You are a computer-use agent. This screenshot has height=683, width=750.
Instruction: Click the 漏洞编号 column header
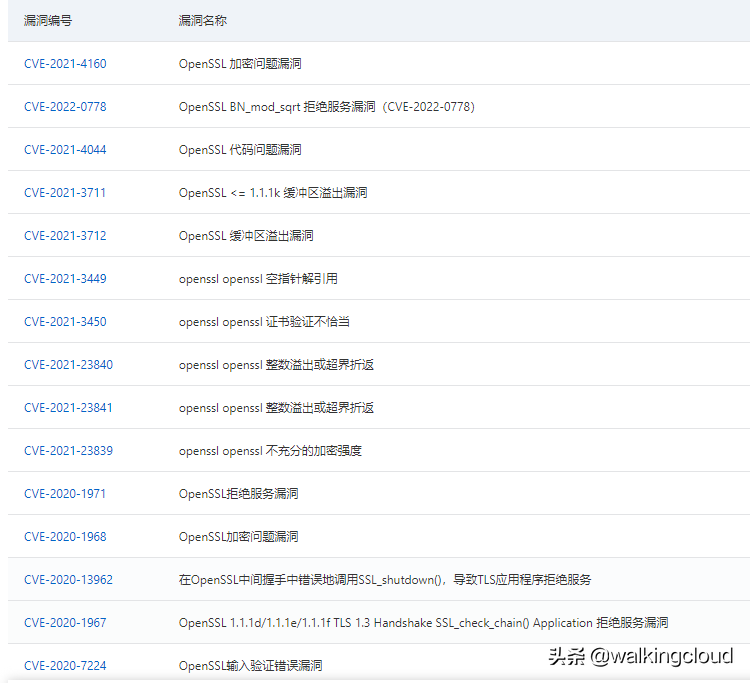[48, 21]
